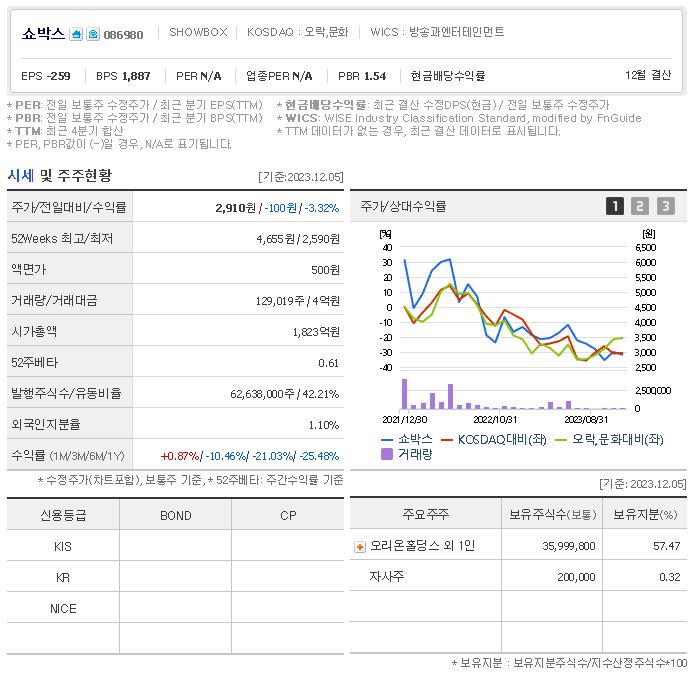The height and width of the screenshot is (675, 691).
Task: Select KOSDAQ : 오락,문화 classification text
Action: pos(297,32)
